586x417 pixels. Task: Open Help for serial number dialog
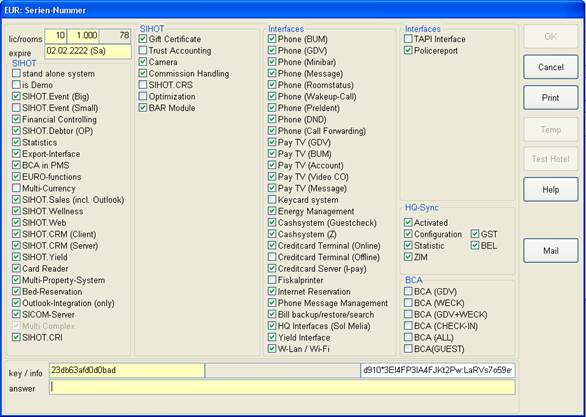[x=550, y=189]
